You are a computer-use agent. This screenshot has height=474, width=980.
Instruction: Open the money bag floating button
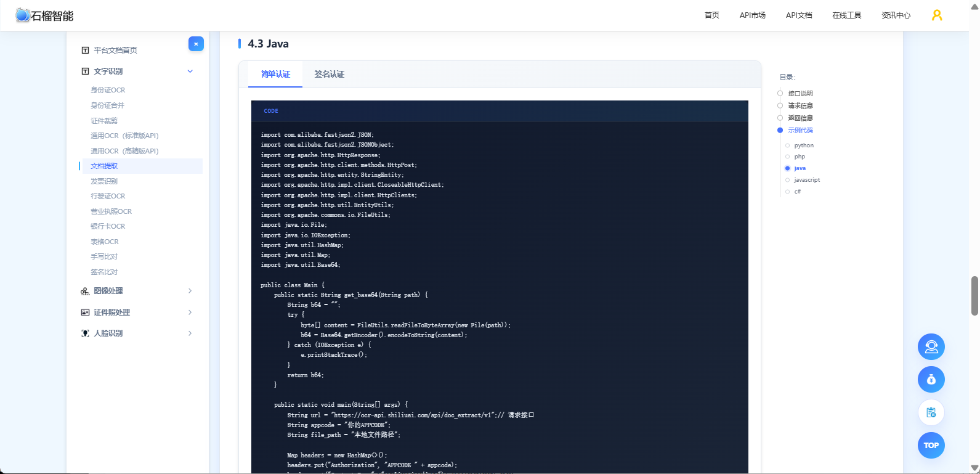(x=931, y=379)
